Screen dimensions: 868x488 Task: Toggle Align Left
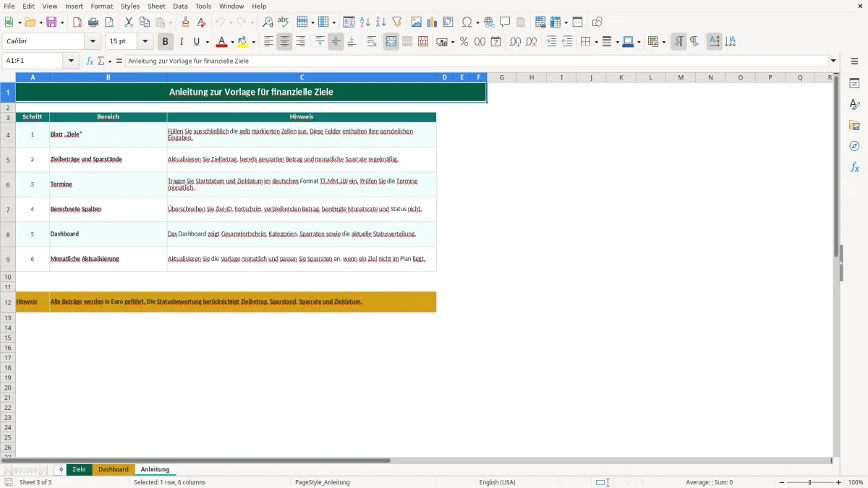pyautogui.click(x=268, y=42)
